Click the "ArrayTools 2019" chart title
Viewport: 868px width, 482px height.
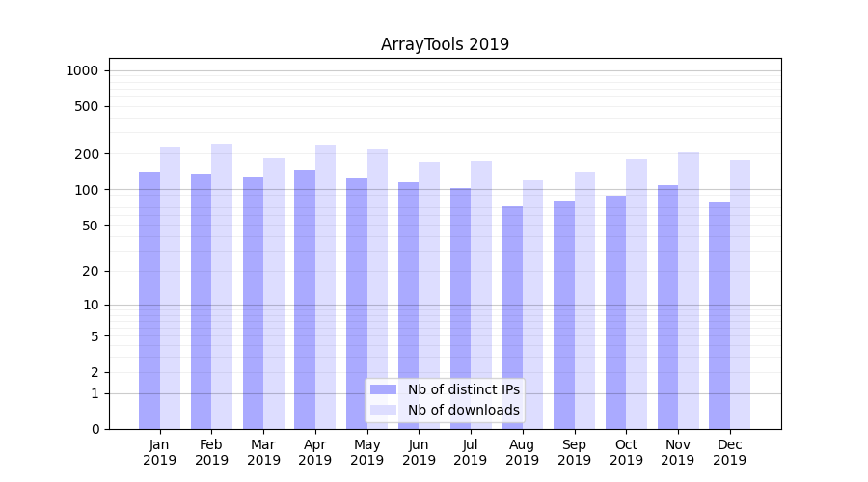click(x=445, y=44)
